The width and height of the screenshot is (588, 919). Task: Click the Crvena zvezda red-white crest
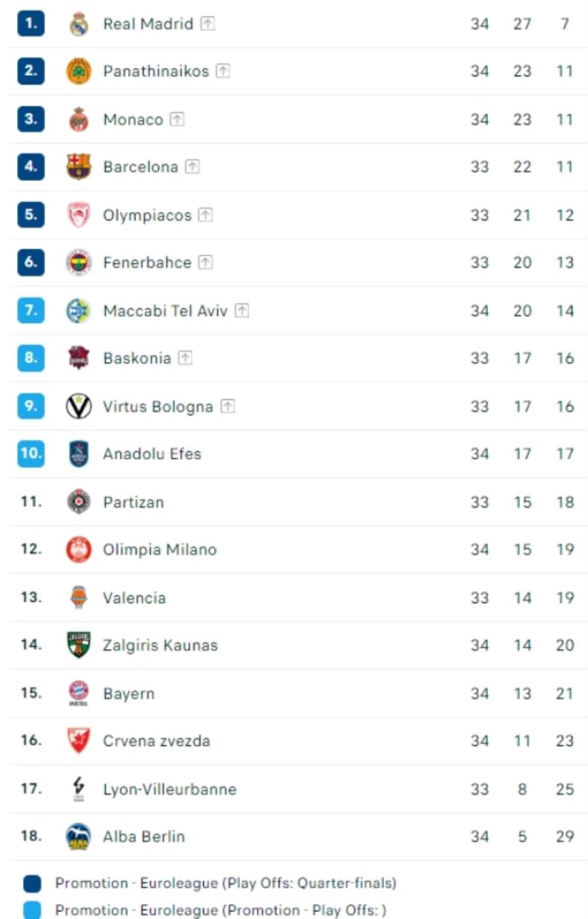79,741
